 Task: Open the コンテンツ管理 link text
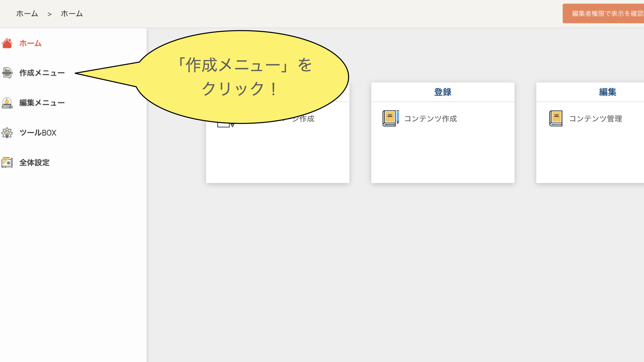[x=595, y=119]
